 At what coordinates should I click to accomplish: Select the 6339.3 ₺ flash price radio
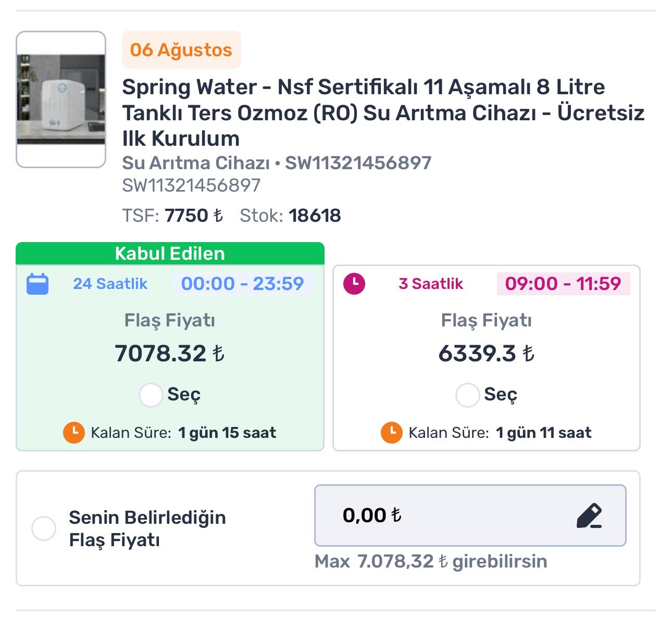click(x=467, y=395)
